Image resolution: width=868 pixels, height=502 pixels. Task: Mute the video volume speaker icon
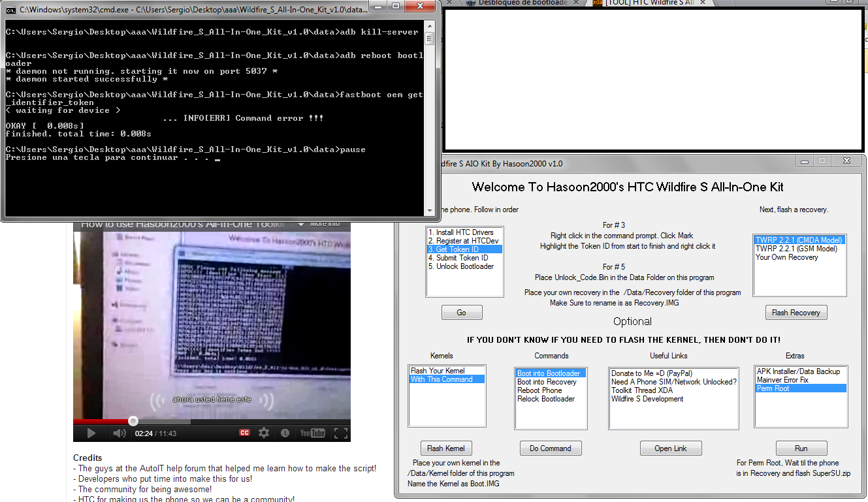pyautogui.click(x=119, y=433)
